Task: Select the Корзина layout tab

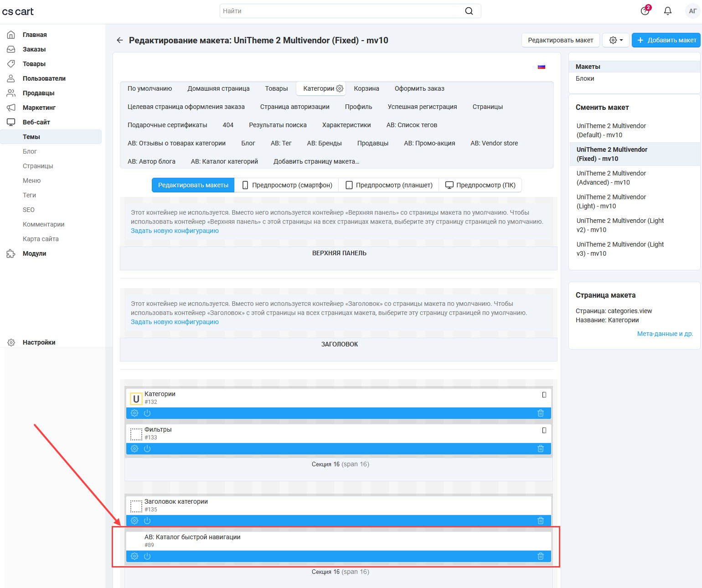Action: click(366, 88)
